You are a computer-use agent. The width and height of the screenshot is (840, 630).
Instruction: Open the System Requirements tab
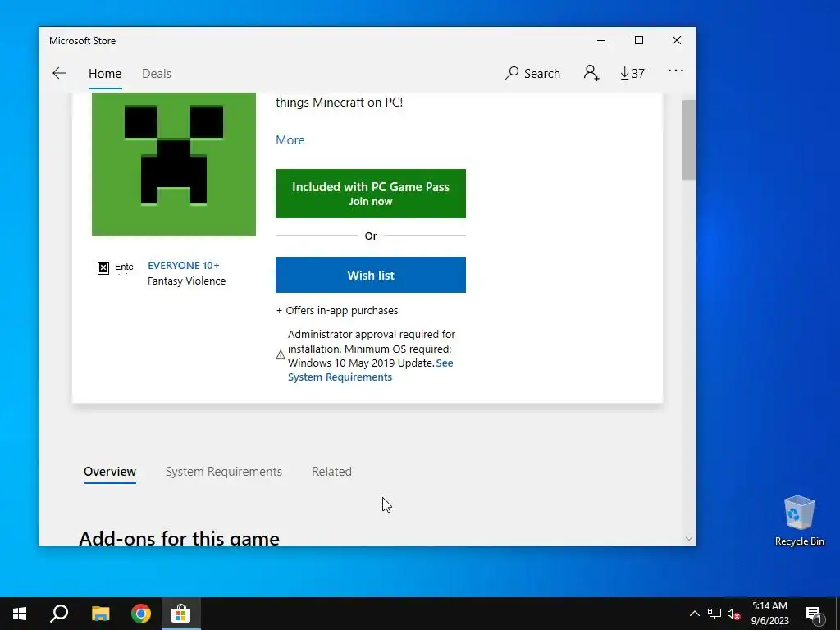(223, 472)
